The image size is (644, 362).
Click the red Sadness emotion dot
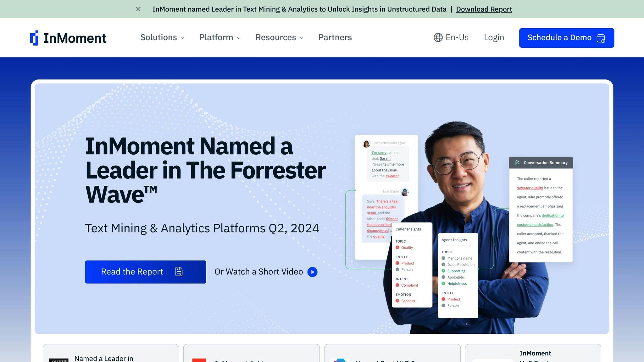tap(397, 301)
